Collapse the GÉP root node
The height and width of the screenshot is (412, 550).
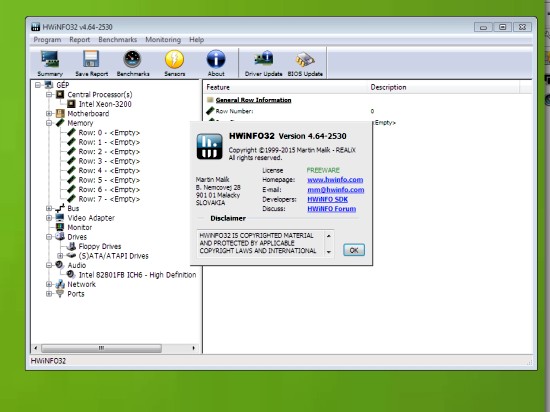pos(38,85)
